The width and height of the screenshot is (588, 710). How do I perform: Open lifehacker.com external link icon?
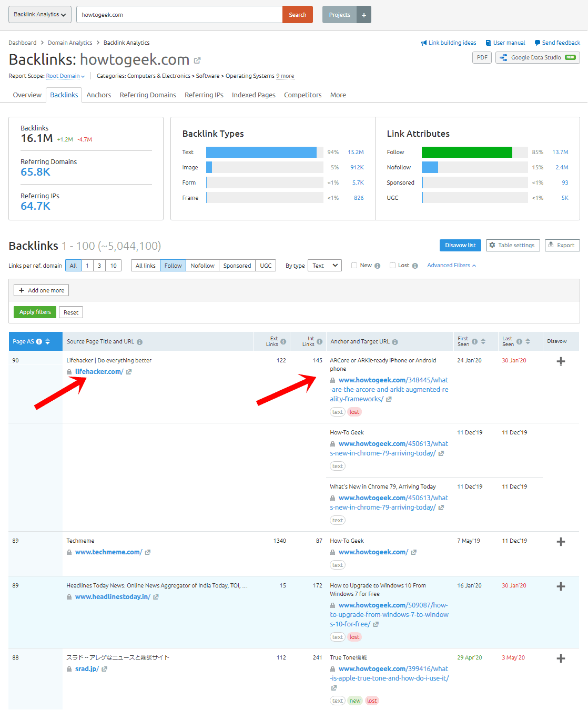point(129,372)
